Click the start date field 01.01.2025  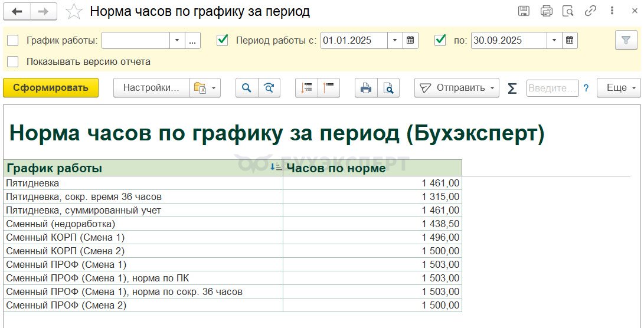354,40
